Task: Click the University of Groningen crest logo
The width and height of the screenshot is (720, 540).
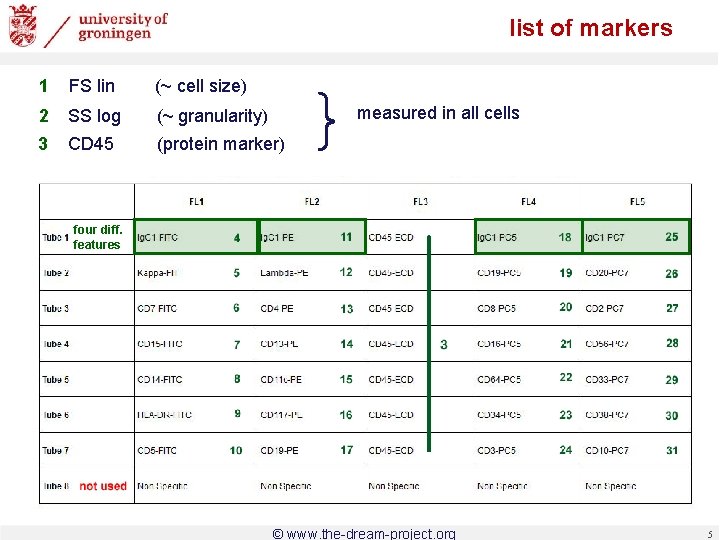Action: [22, 25]
